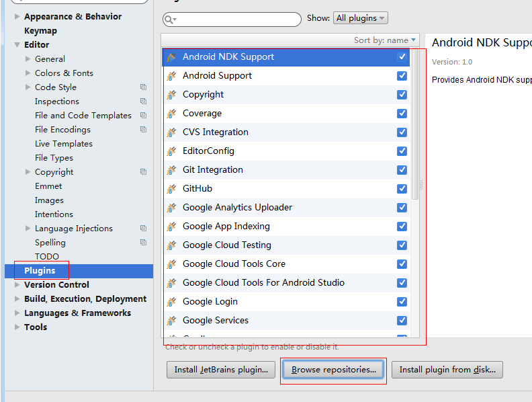Click the Google Login plugin icon
Screen dimensions: 532x402
[x=172, y=303]
